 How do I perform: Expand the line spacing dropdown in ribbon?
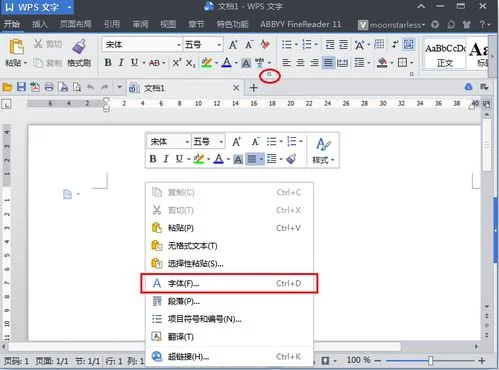pos(369,63)
